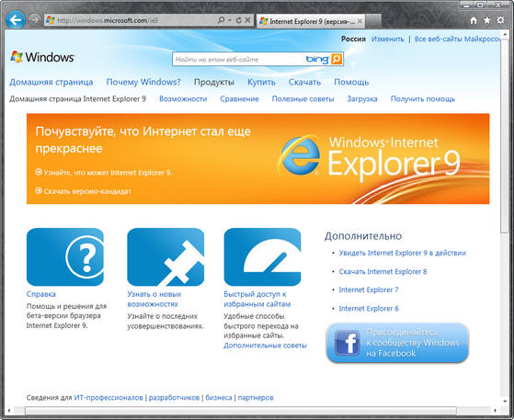The image size is (514, 420).
Task: Click the horizontal scrollbar at page bottom
Action: (x=241, y=410)
